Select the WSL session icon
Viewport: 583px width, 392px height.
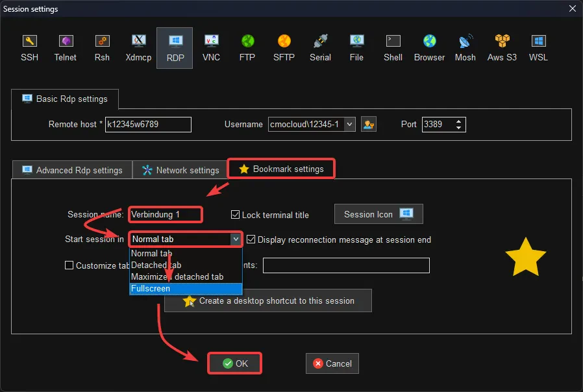pos(538,48)
